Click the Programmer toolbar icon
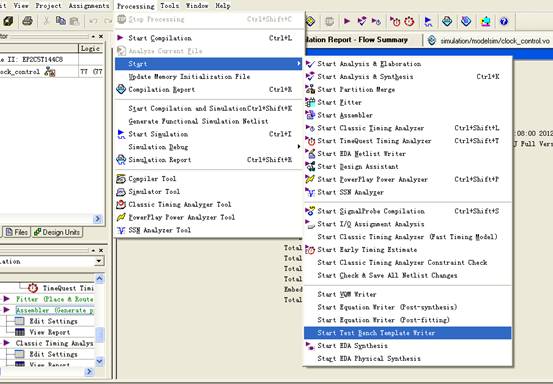Screen dimensions: 553x384 click(466, 22)
